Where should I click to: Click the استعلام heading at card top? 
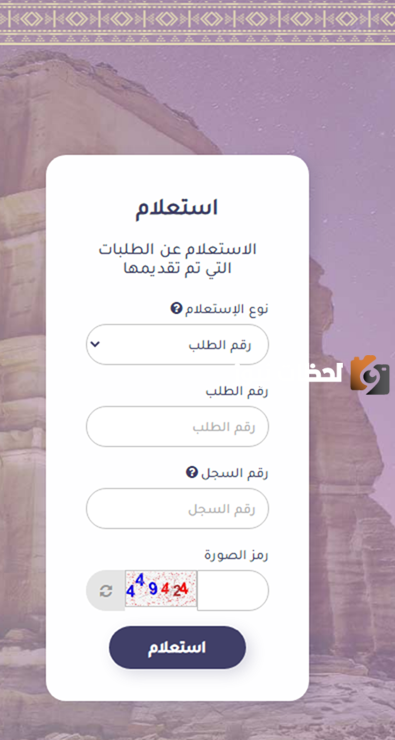click(x=177, y=208)
